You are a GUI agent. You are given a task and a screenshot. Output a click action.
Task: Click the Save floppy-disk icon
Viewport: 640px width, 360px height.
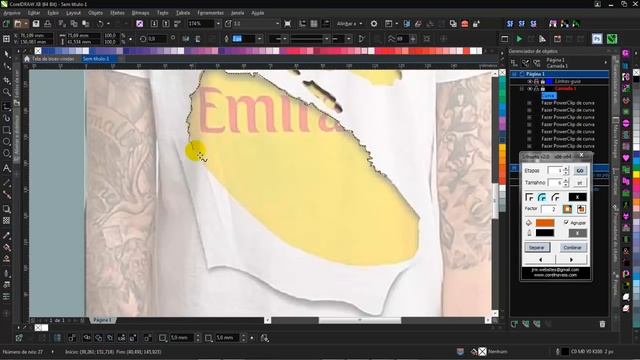[x=36, y=24]
